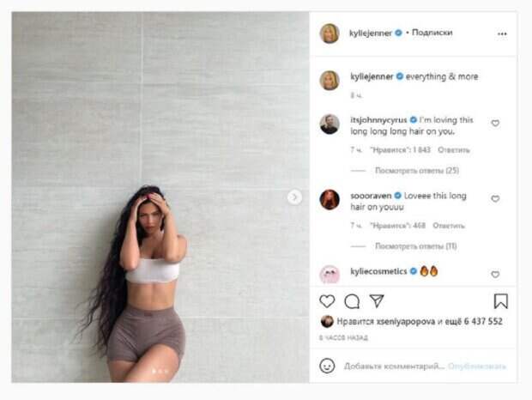Open comments via speech bubble icon
Viewport: 532px width, 400px height.
(352, 301)
